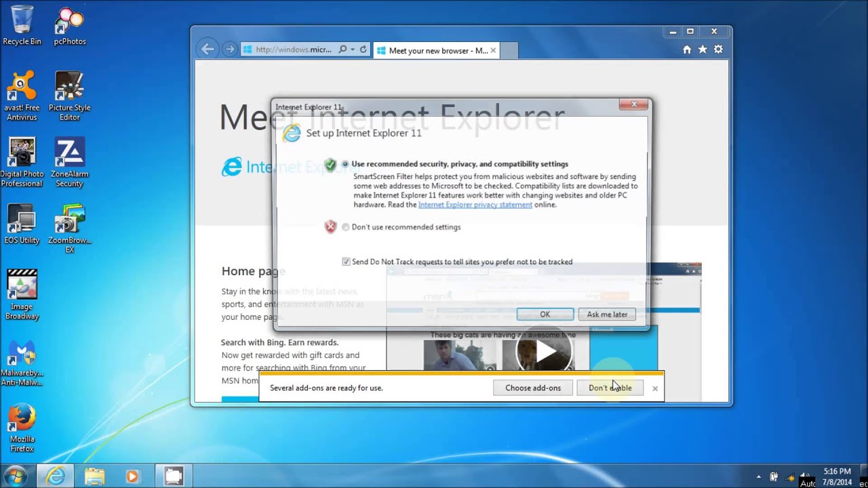This screenshot has height=488, width=868.
Task: Click Don't enable button
Action: [610, 388]
